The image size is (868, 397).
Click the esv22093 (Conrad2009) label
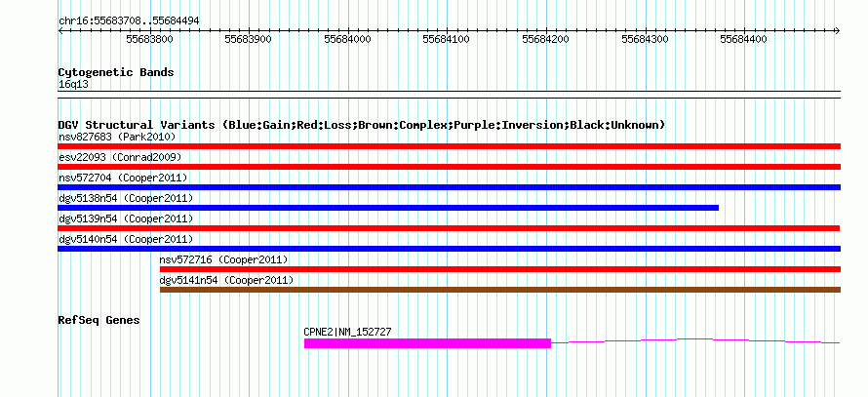click(120, 157)
